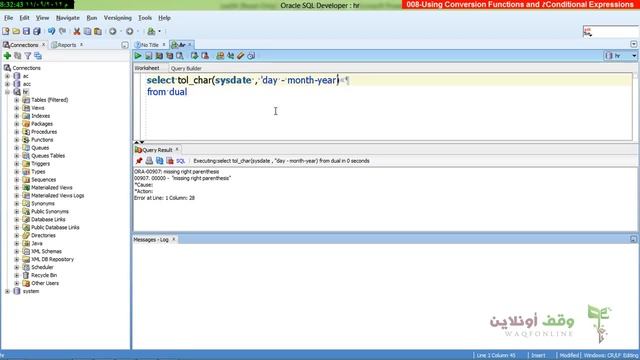Open the Help menu

(x=164, y=18)
